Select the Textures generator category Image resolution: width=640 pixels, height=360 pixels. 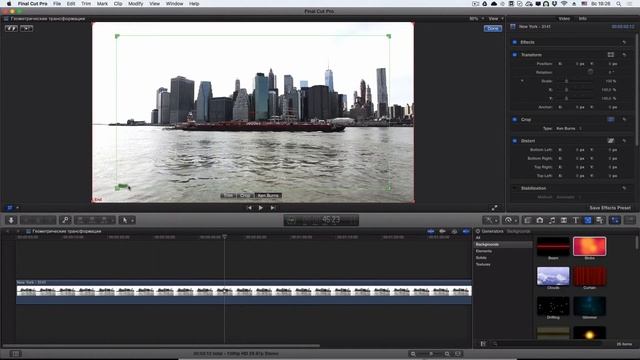pyautogui.click(x=483, y=264)
